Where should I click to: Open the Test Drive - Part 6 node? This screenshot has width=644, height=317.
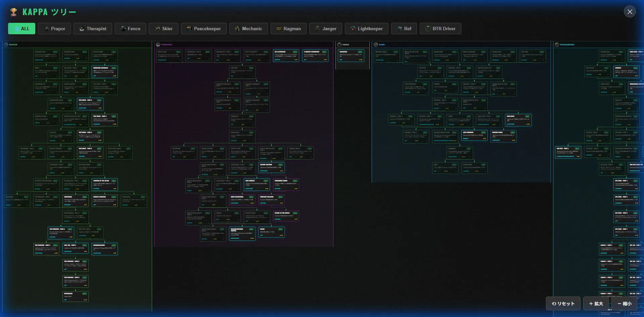(90, 152)
